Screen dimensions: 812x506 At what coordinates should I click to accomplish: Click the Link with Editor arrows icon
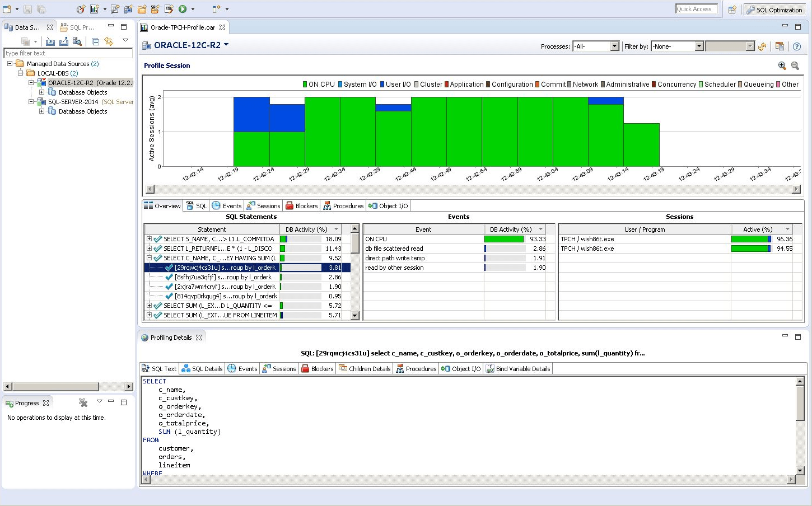(x=109, y=41)
